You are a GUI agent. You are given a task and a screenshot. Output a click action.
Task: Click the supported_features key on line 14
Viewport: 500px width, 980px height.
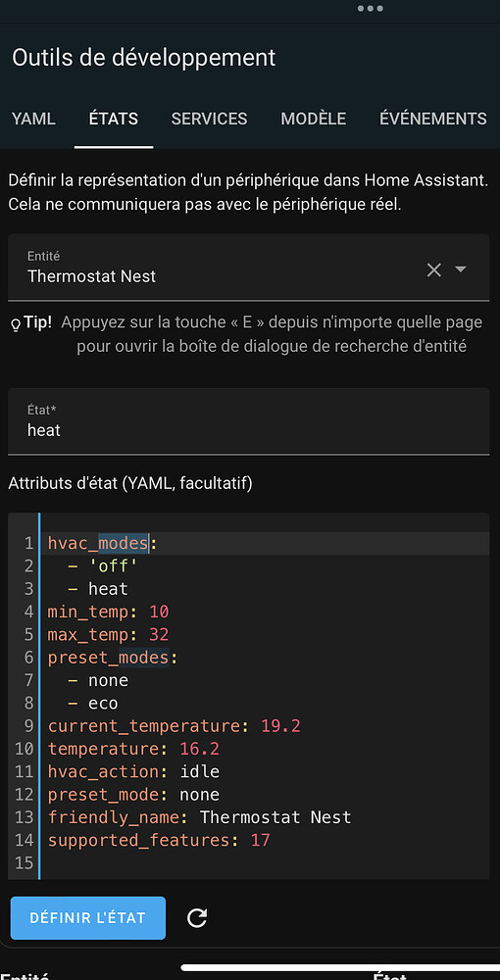[x=139, y=841]
